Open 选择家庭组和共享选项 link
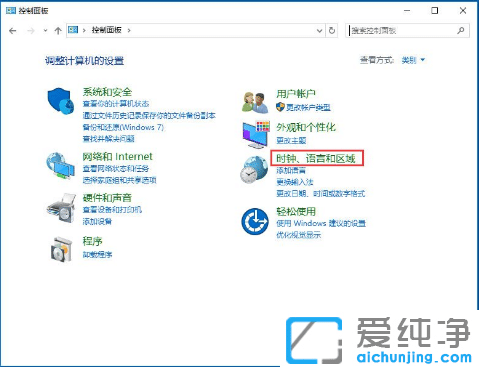 [119, 180]
